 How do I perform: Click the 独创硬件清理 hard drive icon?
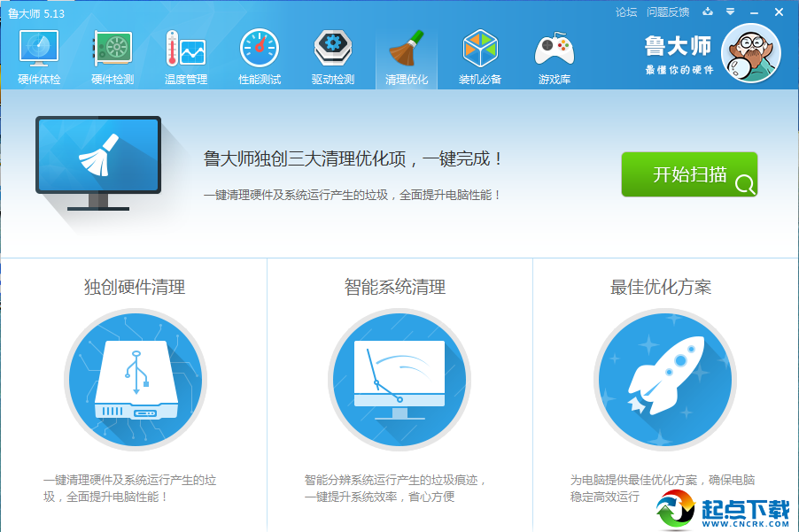136,380
